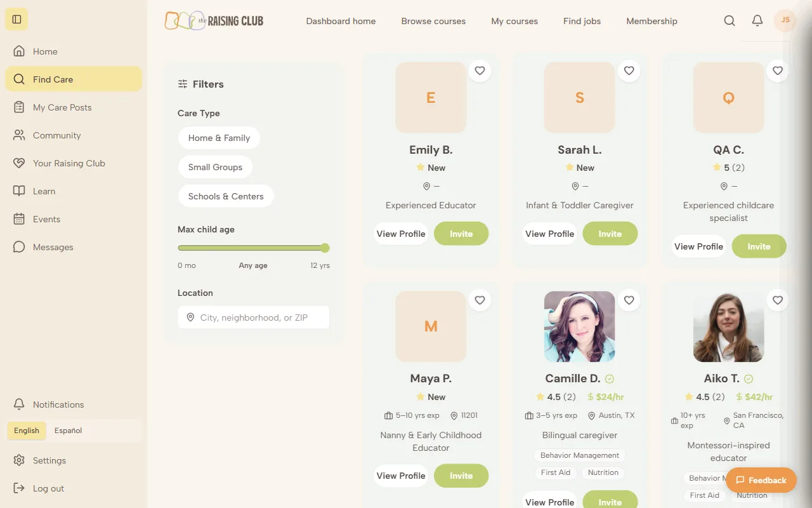Favorite Camille D. with heart icon
This screenshot has width=812, height=508.
click(629, 300)
